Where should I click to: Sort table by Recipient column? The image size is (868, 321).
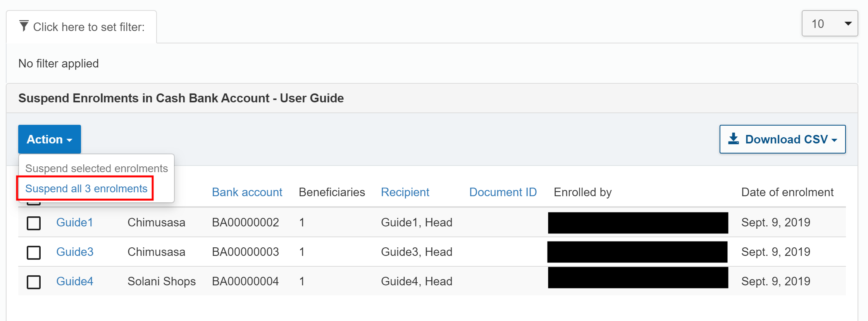point(405,192)
